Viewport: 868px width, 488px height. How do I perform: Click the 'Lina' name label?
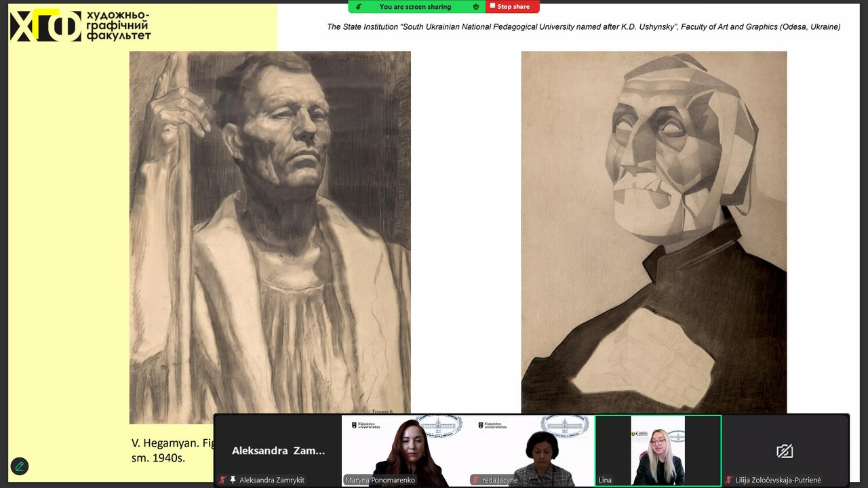coord(605,480)
